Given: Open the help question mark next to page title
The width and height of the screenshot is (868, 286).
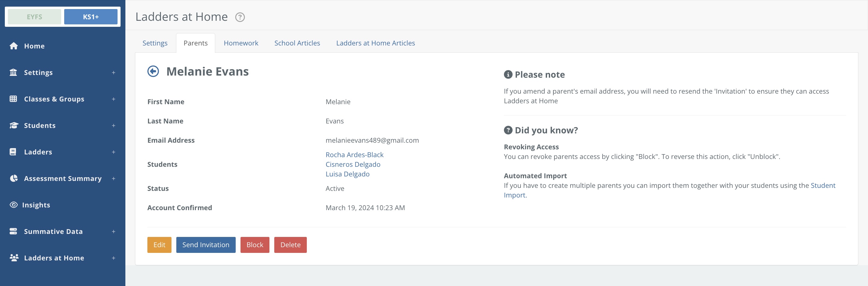Looking at the screenshot, I should [x=240, y=17].
